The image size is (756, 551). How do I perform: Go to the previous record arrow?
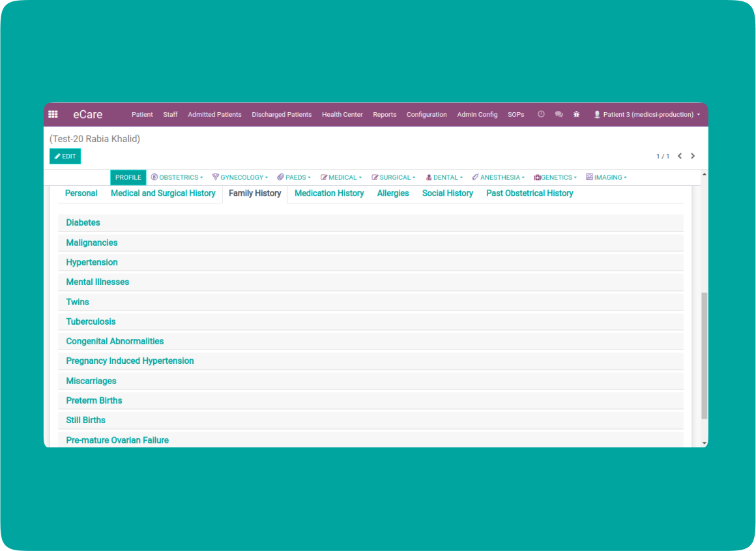(x=680, y=156)
